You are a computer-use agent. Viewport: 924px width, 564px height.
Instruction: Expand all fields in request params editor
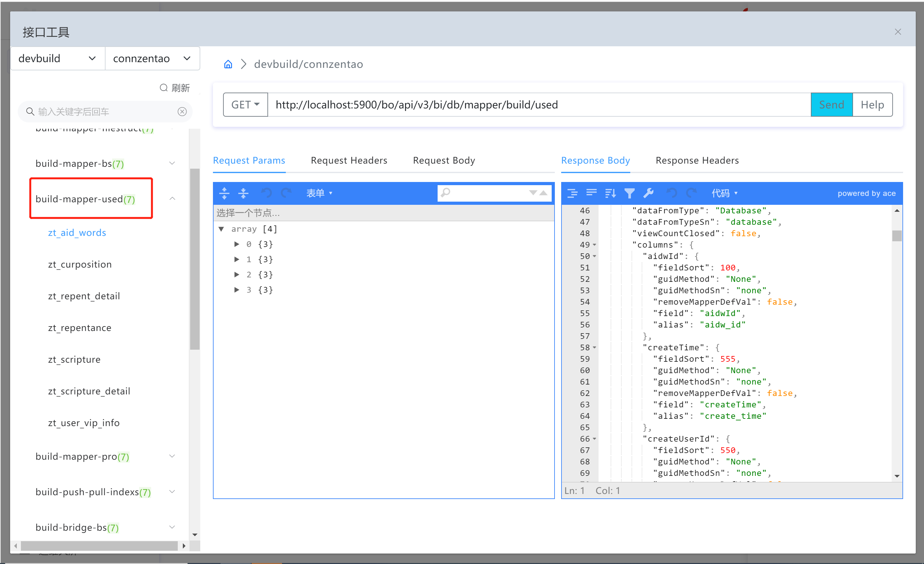[224, 193]
